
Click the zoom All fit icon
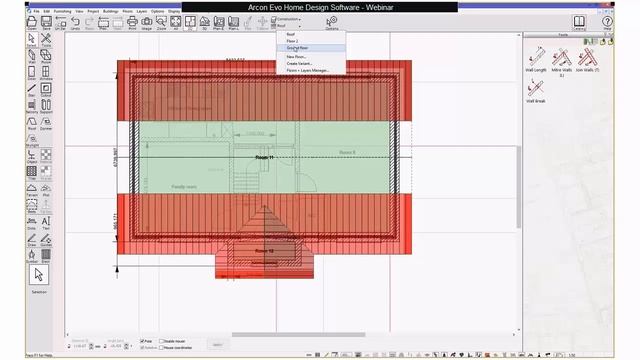[176, 22]
